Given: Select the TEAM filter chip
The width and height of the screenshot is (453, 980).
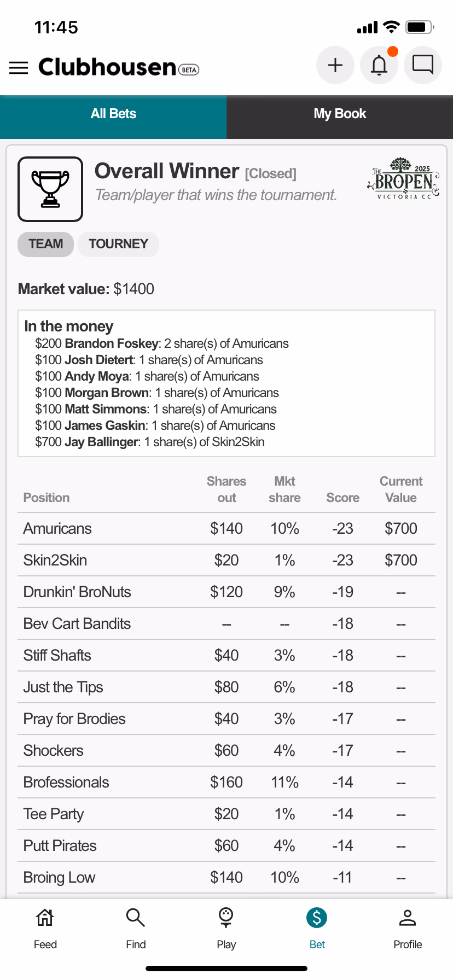Looking at the screenshot, I should (x=45, y=244).
